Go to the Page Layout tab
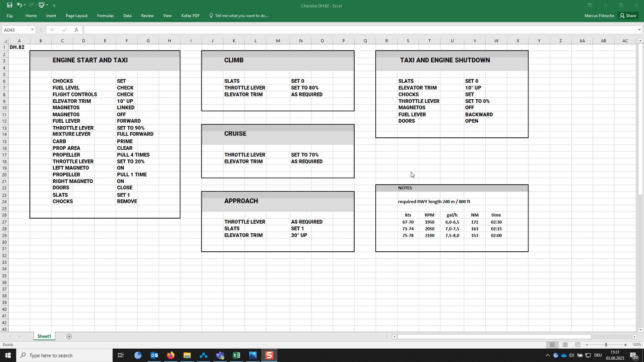The image size is (644, 362). [76, 16]
